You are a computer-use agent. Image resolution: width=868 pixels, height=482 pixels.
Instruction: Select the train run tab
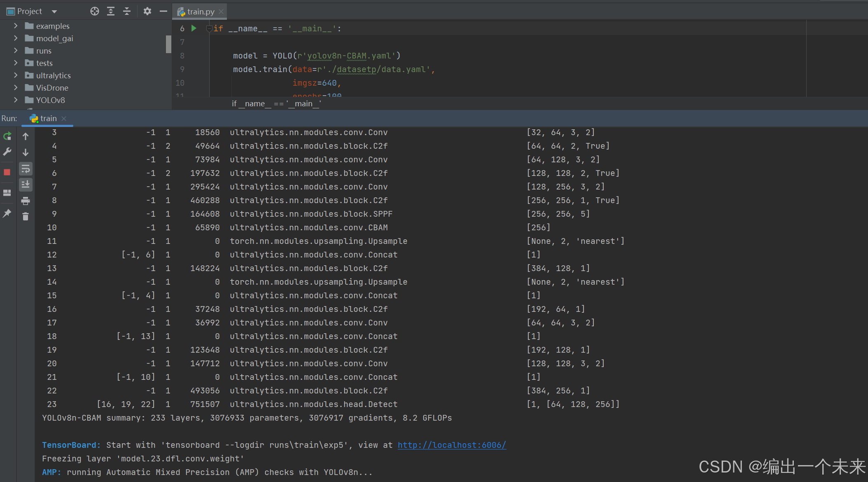tap(48, 119)
